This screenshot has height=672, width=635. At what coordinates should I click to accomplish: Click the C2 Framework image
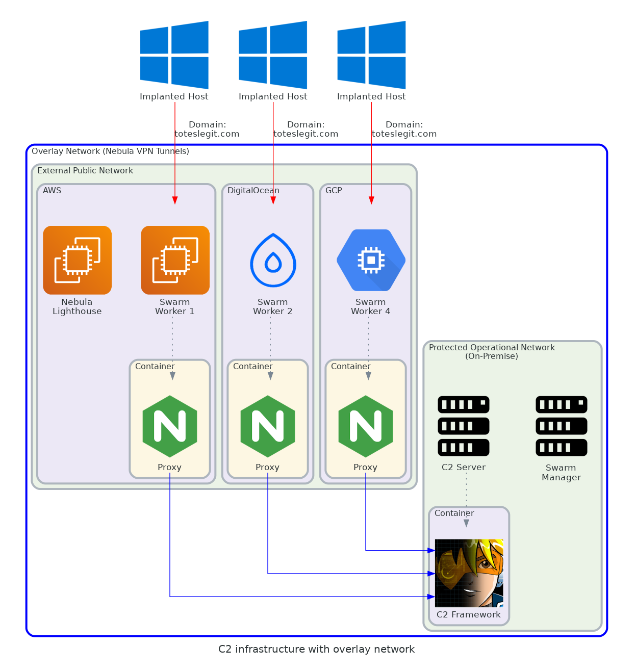(469, 573)
